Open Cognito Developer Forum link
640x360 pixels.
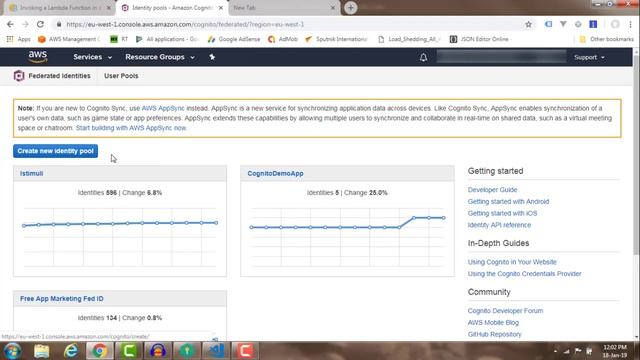click(x=505, y=311)
